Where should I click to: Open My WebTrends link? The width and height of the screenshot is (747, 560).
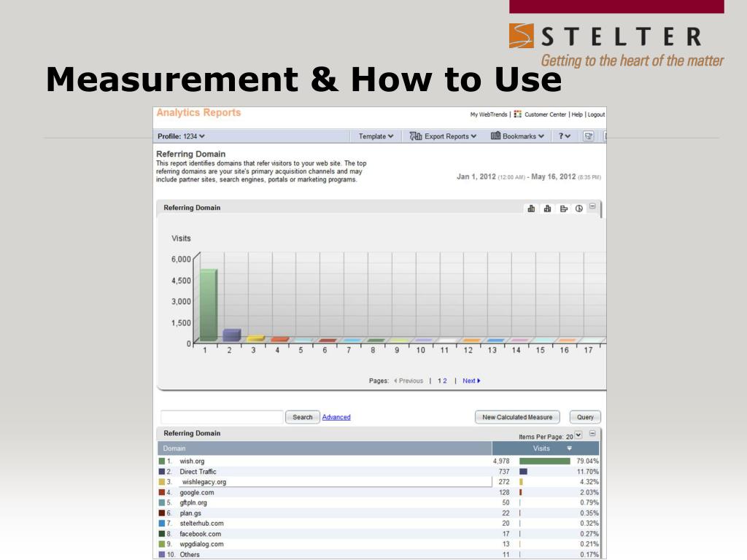(x=489, y=114)
